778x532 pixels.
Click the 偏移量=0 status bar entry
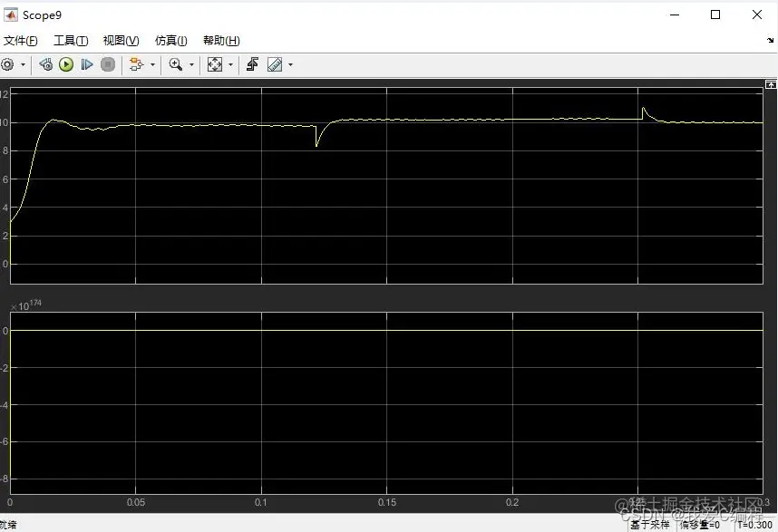pos(700,525)
